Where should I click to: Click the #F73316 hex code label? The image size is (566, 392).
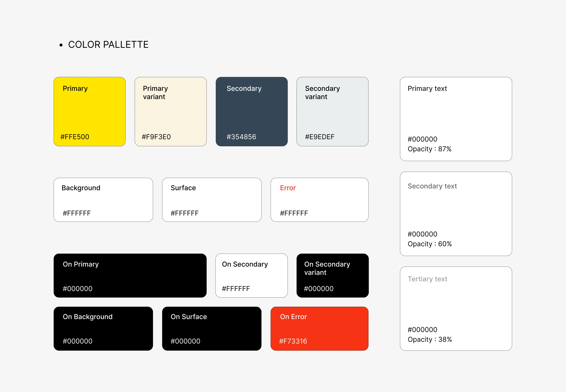coord(293,341)
